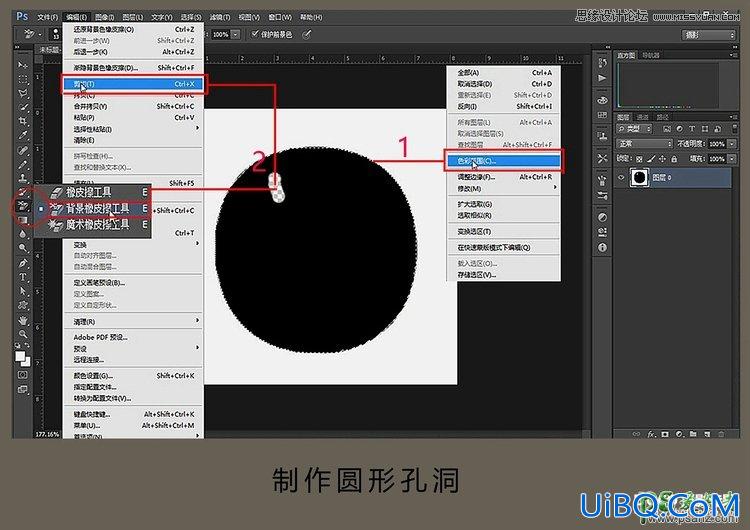Open the Info panel icon in dock
The height and width of the screenshot is (530, 750).
click(602, 247)
